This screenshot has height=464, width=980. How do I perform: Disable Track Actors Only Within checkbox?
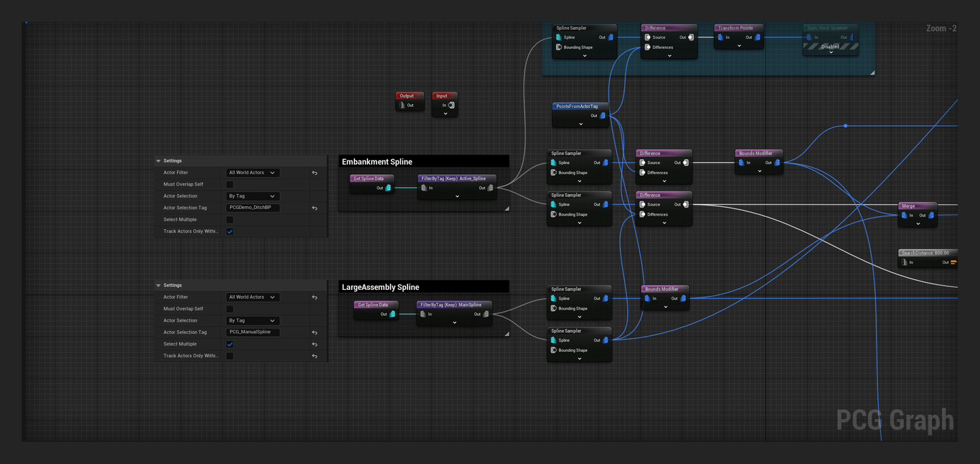pyautogui.click(x=229, y=231)
